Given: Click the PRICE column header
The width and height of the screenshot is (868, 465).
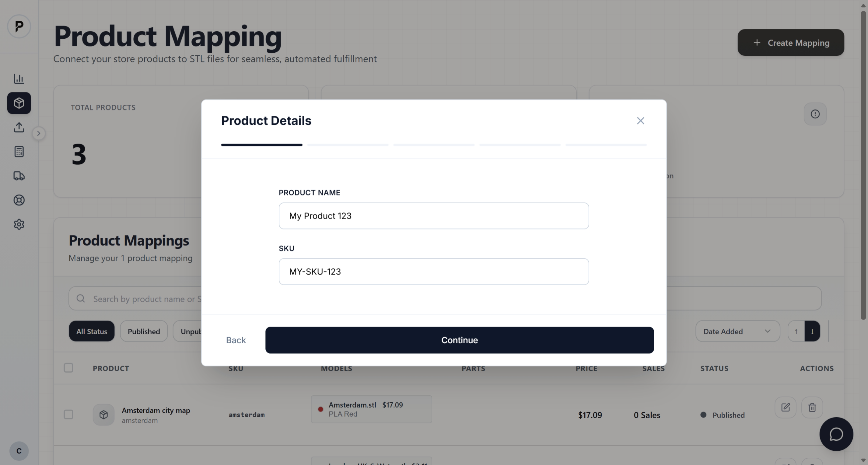Looking at the screenshot, I should tap(586, 368).
